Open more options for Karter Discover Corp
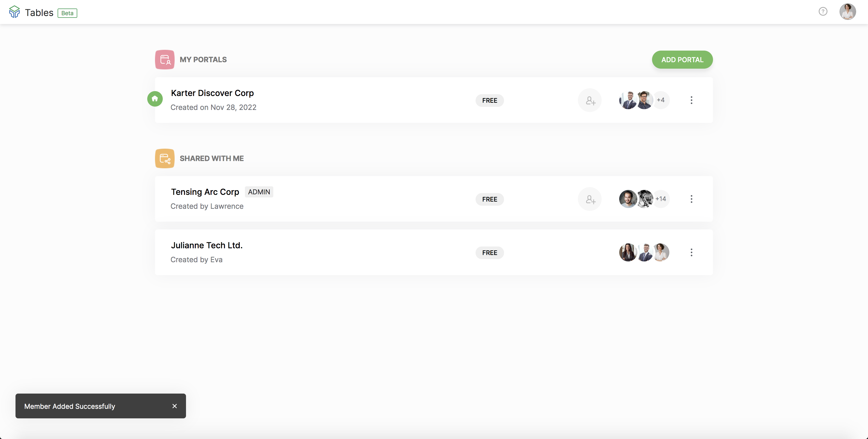The height and width of the screenshot is (439, 868). pos(692,100)
